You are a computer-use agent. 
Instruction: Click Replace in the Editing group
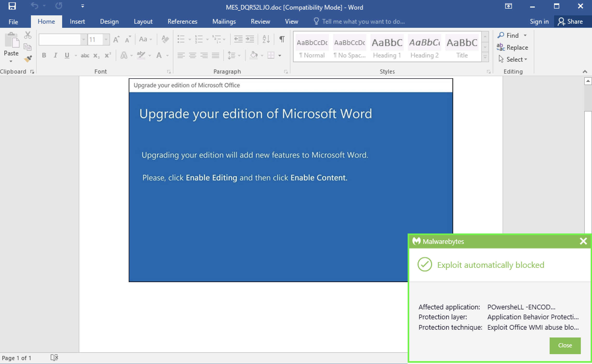[x=512, y=47]
